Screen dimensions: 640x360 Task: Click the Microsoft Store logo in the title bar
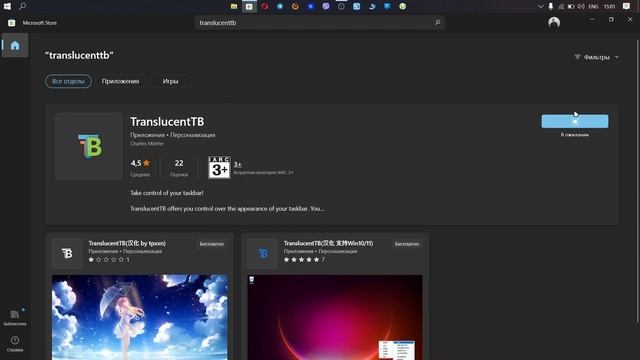11,23
